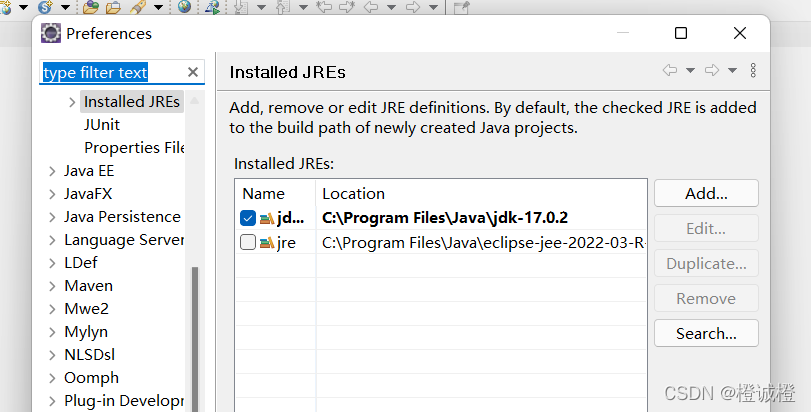
Task: Open dropdown beside the toolbar Forward arrow
Action: [433, 7]
